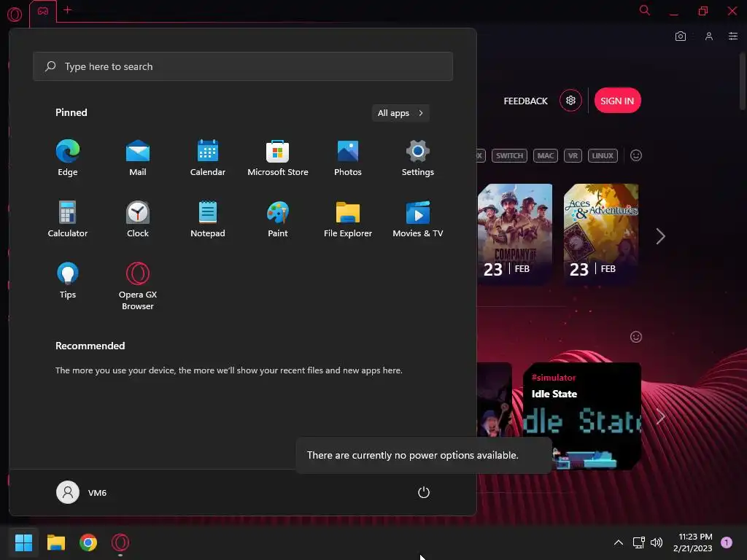Launch the Mail app

[x=138, y=158]
